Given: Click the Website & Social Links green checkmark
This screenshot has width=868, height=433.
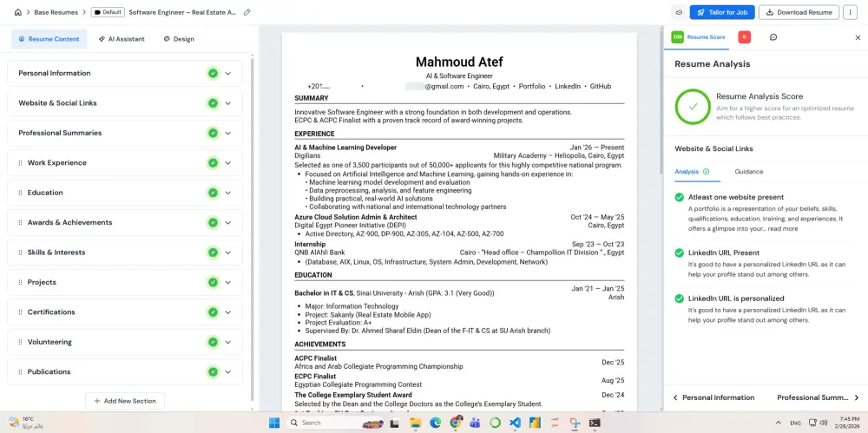Looking at the screenshot, I should pyautogui.click(x=212, y=103).
